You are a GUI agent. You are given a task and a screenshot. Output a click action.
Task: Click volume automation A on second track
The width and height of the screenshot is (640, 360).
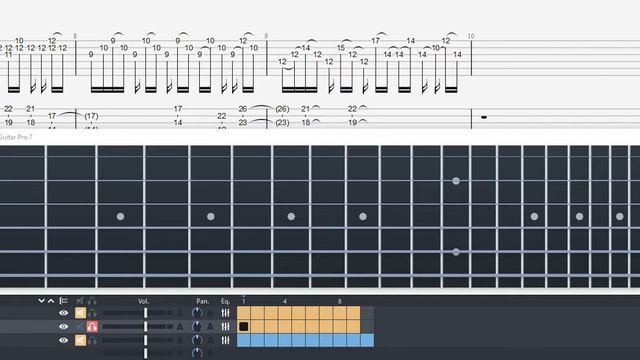click(x=180, y=327)
